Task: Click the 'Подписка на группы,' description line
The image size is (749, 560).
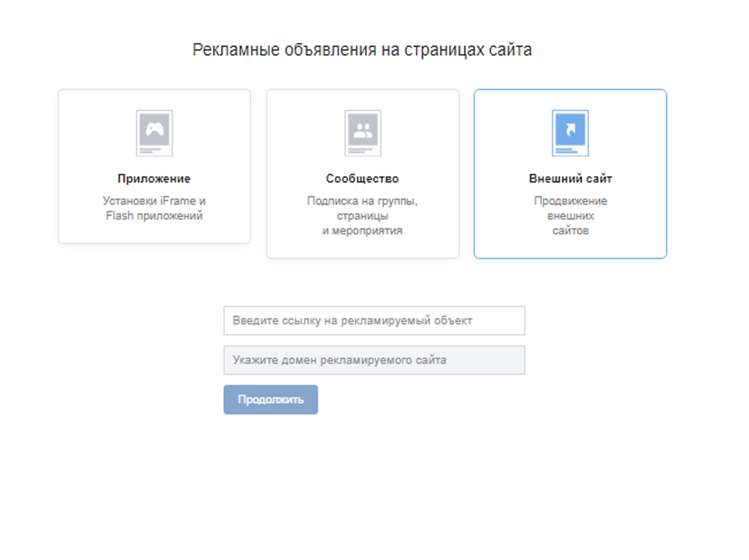Action: click(362, 201)
